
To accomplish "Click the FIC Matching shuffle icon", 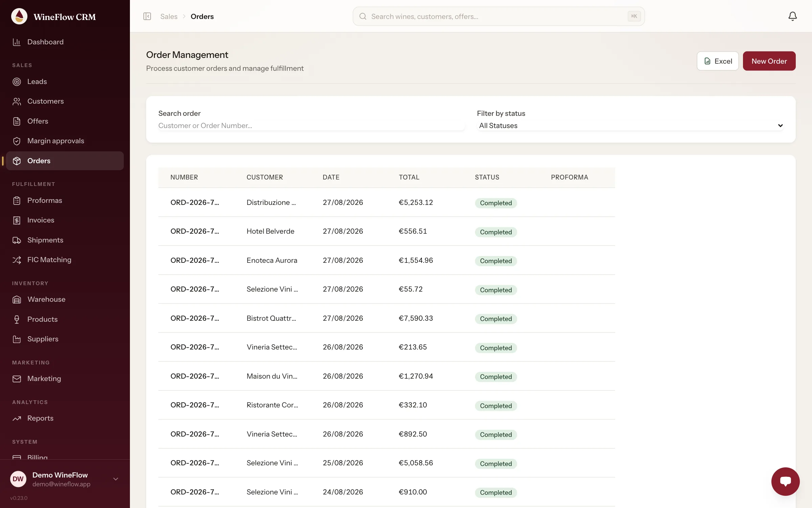I will tap(17, 260).
